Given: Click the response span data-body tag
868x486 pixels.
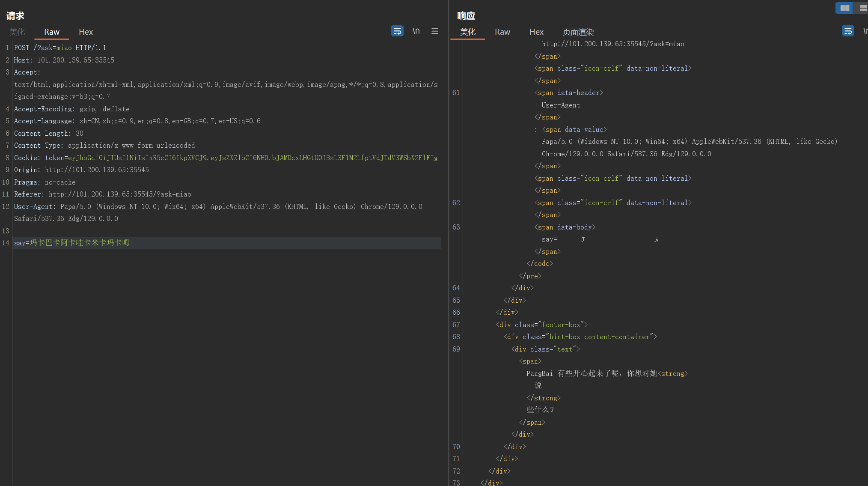Looking at the screenshot, I should (x=565, y=227).
